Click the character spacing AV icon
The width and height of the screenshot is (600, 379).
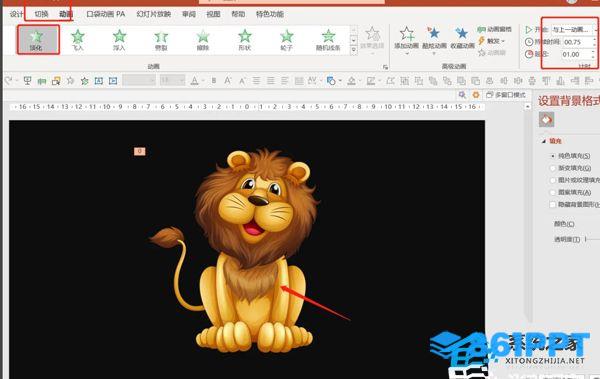pos(312,81)
